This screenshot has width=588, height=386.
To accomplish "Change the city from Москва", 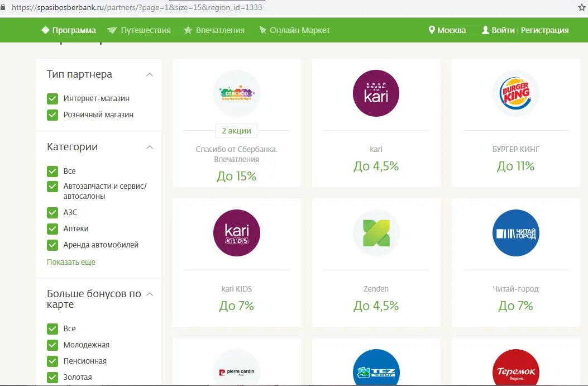I will [x=452, y=30].
